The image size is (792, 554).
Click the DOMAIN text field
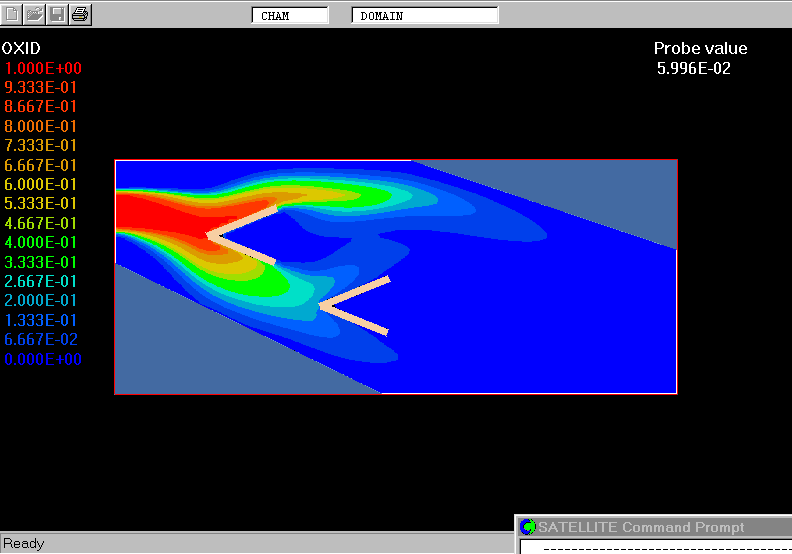[x=425, y=16]
